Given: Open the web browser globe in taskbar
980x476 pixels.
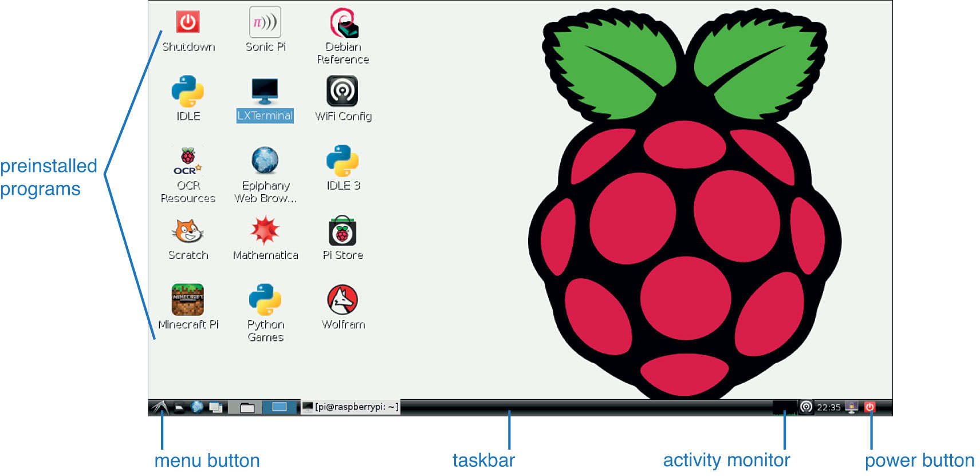Looking at the screenshot, I should (x=197, y=407).
